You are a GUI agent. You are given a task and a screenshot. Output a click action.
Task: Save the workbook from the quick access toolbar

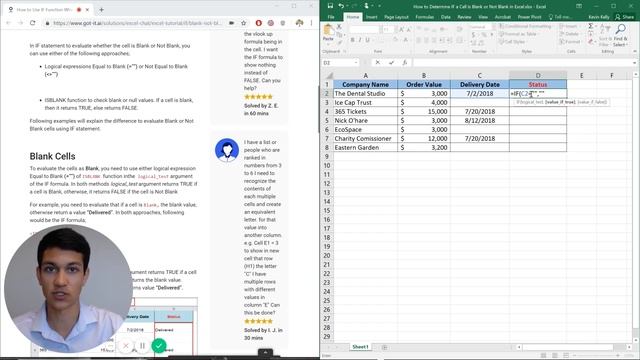tap(330, 6)
